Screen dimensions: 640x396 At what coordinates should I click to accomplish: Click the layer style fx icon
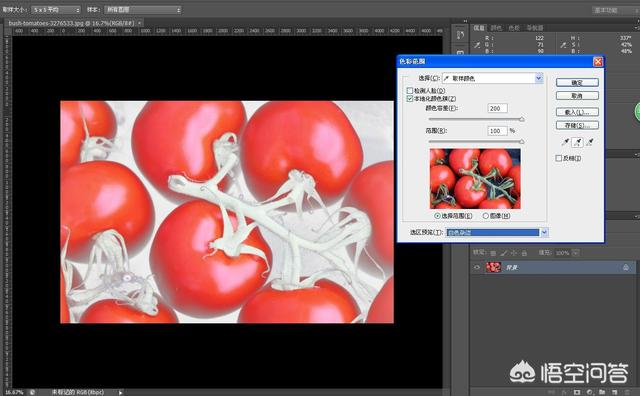tap(564, 392)
